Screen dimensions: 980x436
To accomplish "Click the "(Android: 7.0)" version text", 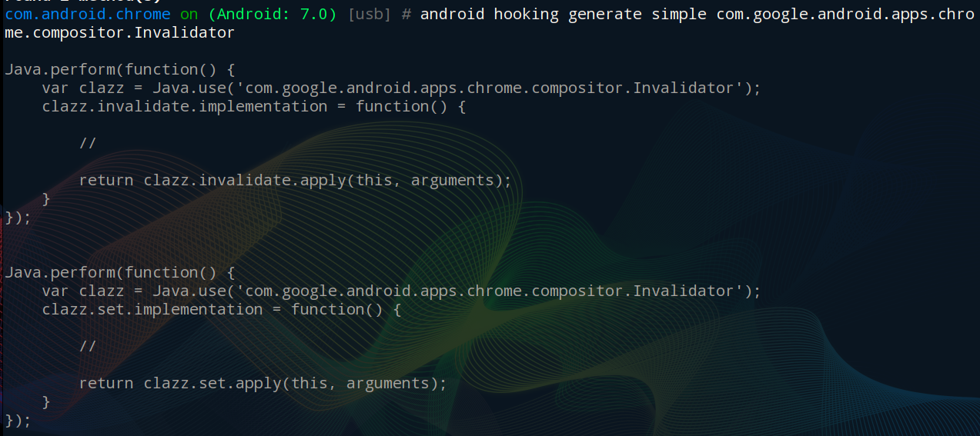I will (x=273, y=15).
